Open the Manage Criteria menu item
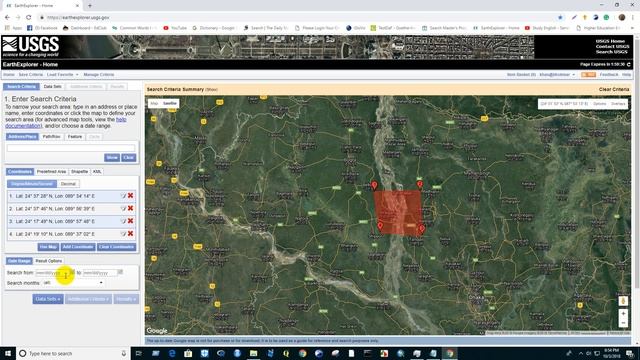 (x=99, y=75)
